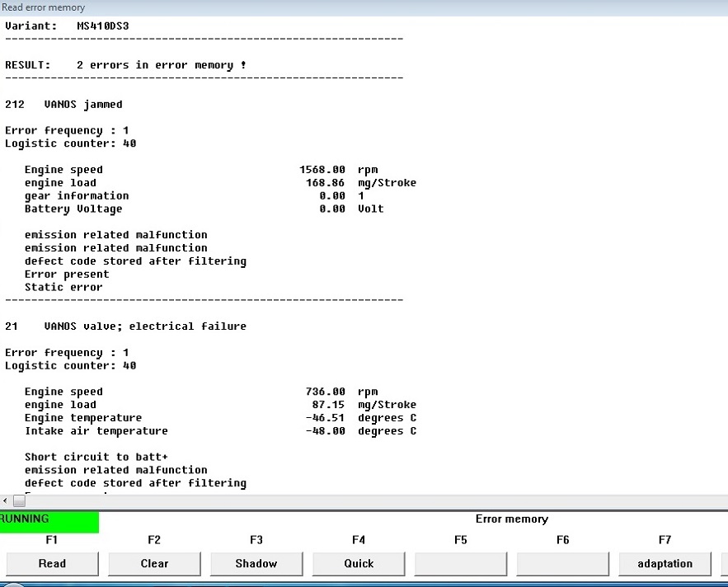Click the 'Short circuit to batt+' line
Image resolution: width=728 pixels, height=587 pixels.
pyautogui.click(x=96, y=458)
